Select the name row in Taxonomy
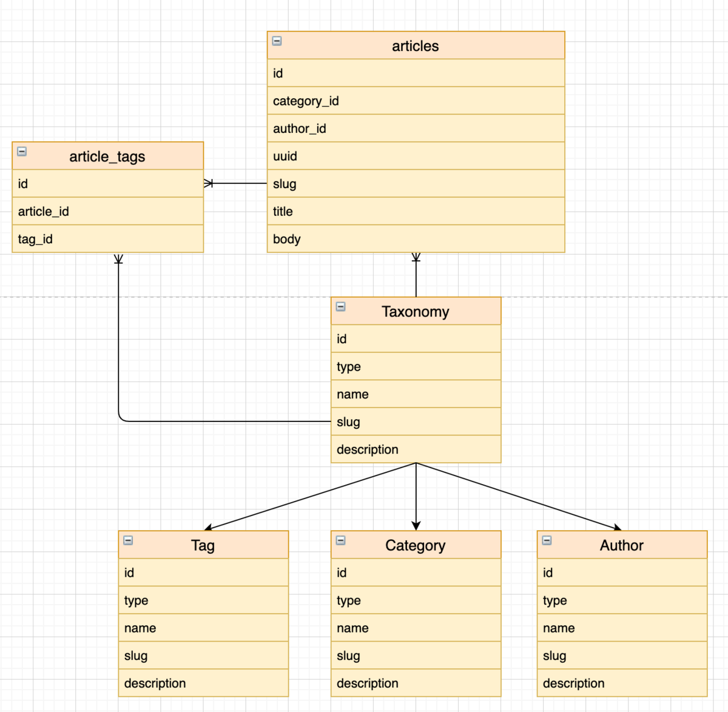Viewport: 728px width, 712px height. (416, 394)
